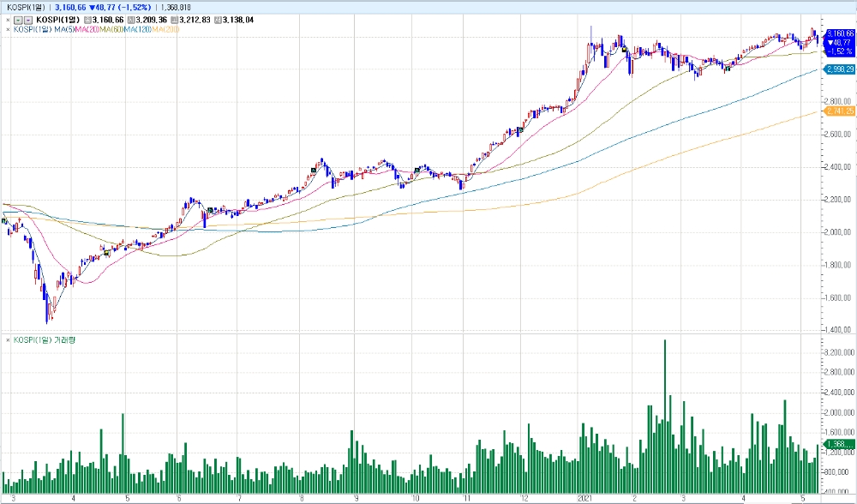Viewport: 857px width, 504px height.
Task: Open the first dropdown next to KOSPI(1일)
Action: (19, 20)
